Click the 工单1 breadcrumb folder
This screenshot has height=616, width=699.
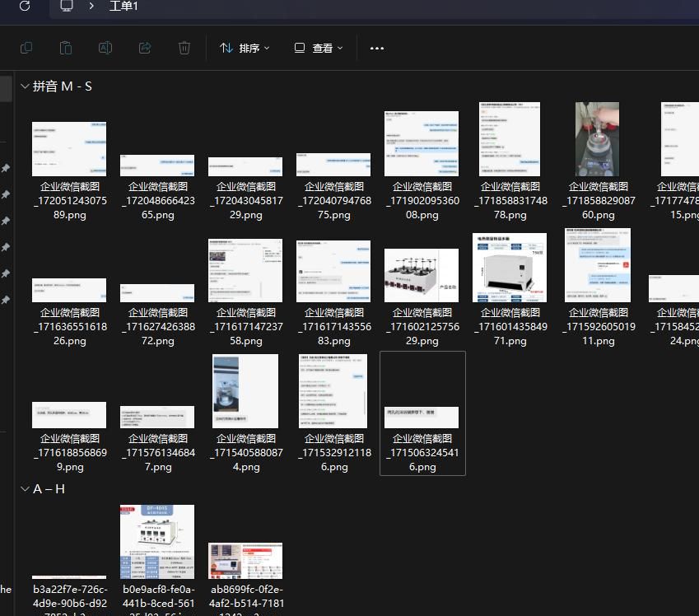(x=123, y=7)
